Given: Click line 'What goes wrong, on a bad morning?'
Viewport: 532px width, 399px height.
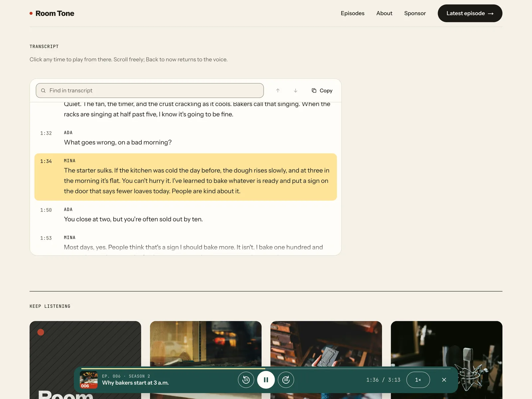Looking at the screenshot, I should click(118, 142).
